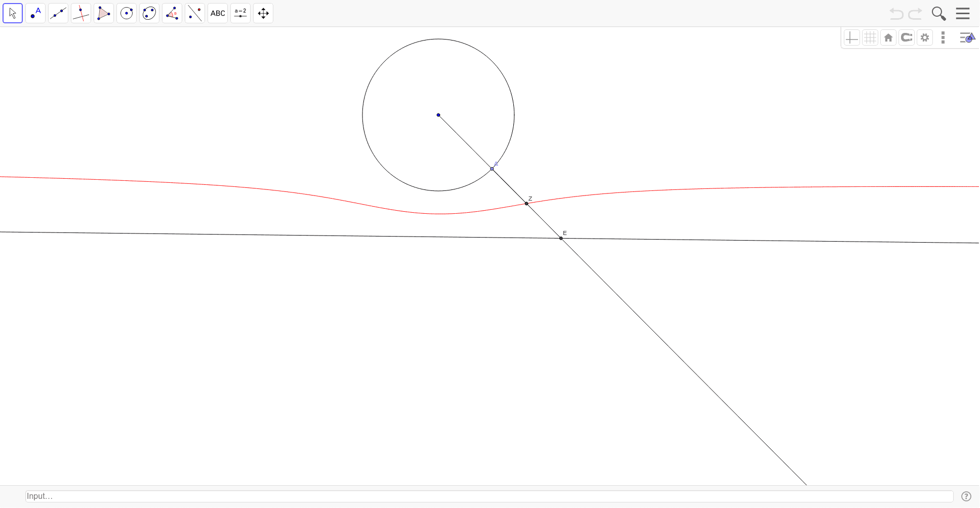Open Graphics settings gear
The height and width of the screenshot is (508, 980).
click(925, 37)
